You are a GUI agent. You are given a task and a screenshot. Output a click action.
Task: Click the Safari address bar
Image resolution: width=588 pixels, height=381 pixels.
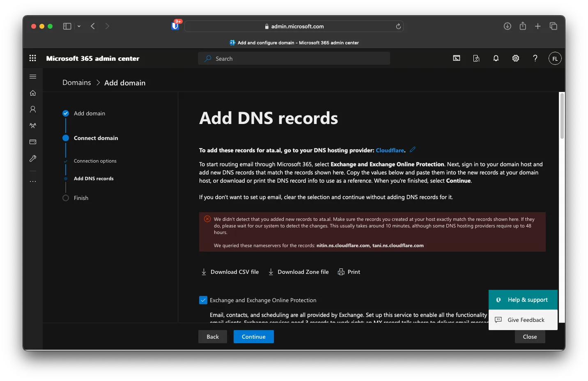[294, 26]
